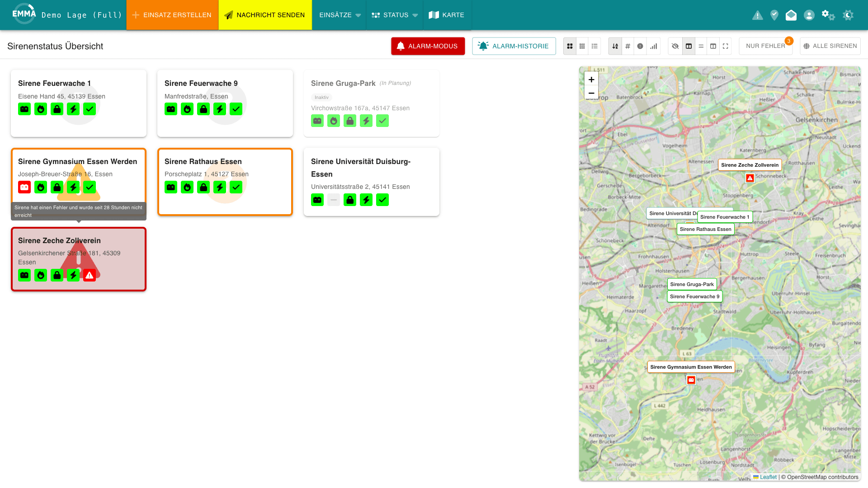Expand the EINSÄTZE dropdown menu
The height and width of the screenshot is (488, 868).
tap(340, 15)
